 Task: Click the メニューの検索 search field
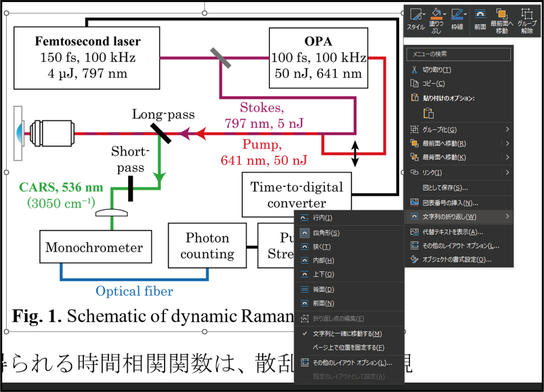point(458,54)
